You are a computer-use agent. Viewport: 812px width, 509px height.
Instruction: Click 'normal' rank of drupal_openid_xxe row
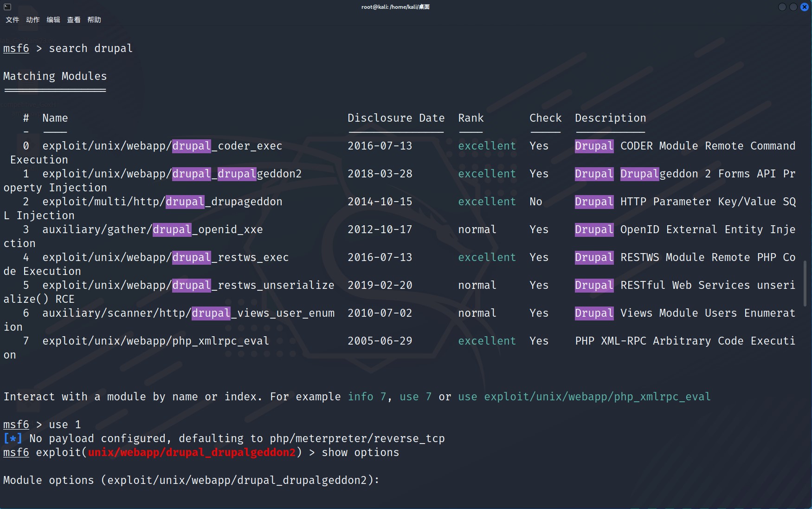pyautogui.click(x=477, y=229)
